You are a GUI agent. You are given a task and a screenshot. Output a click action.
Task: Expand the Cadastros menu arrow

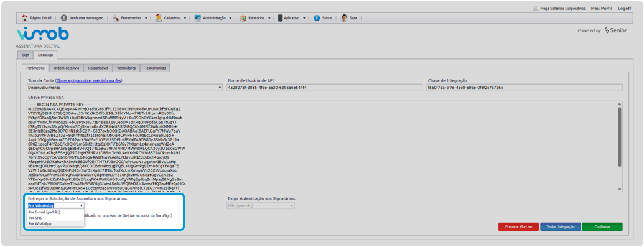[185, 18]
